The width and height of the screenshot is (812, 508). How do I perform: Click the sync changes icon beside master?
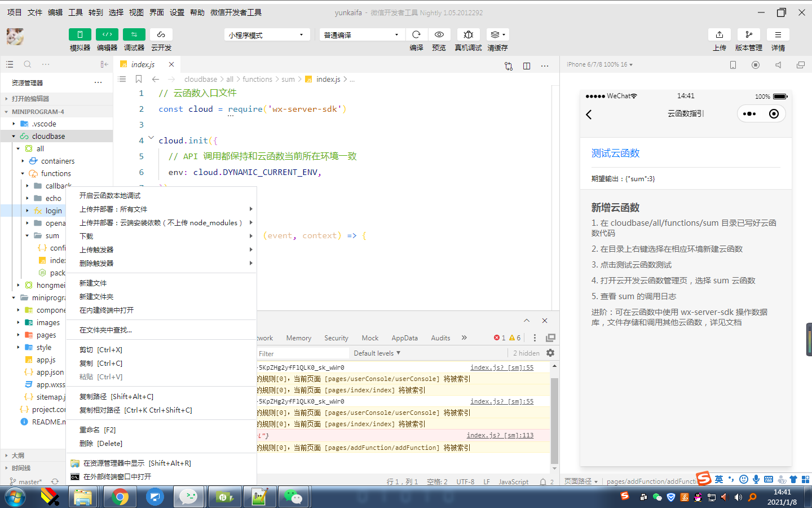coord(55,481)
